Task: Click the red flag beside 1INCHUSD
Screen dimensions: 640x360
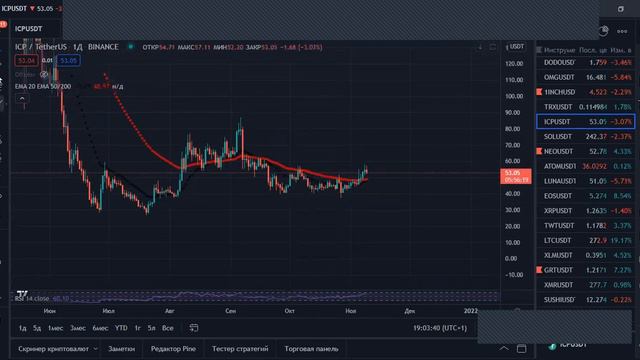Action: (539, 92)
